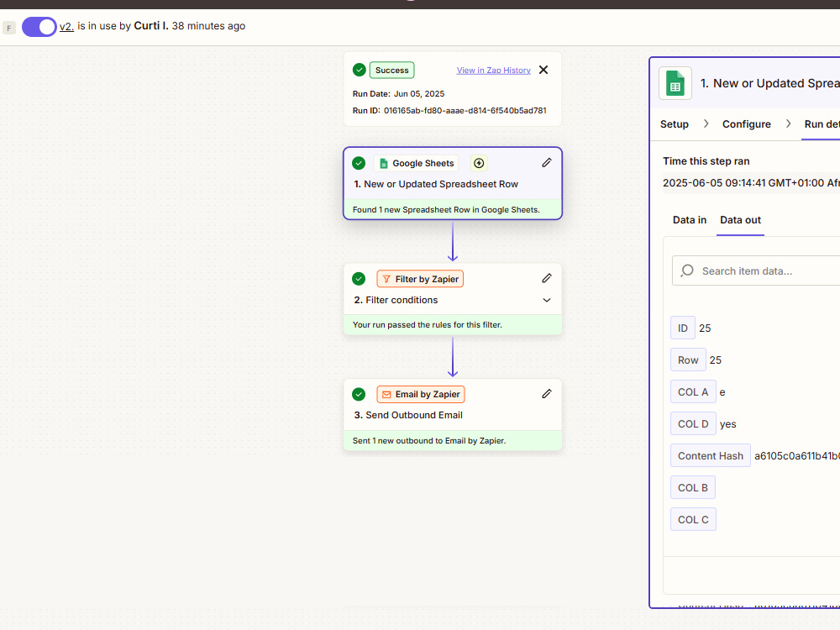Open the Setup tab in side panel
Image resolution: width=840 pixels, height=630 pixels.
point(674,124)
